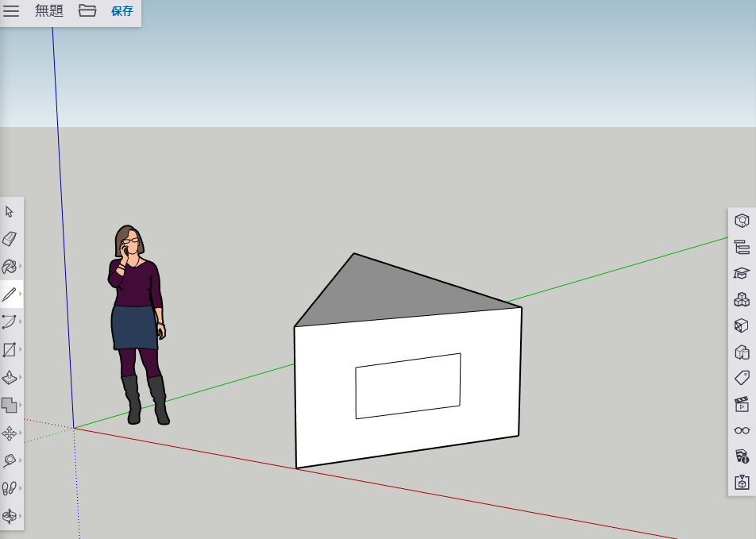Open the Scenes clapperboard panel

742,404
